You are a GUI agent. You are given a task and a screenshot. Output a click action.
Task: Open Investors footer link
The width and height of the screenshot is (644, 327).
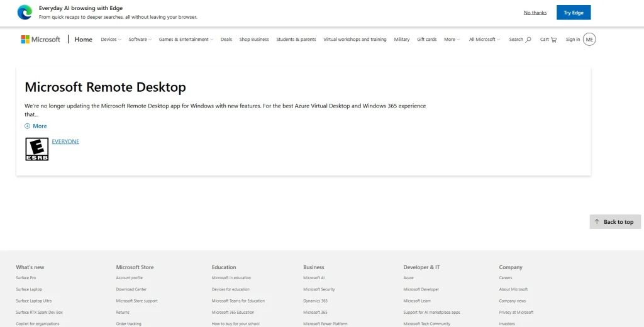pyautogui.click(x=507, y=324)
